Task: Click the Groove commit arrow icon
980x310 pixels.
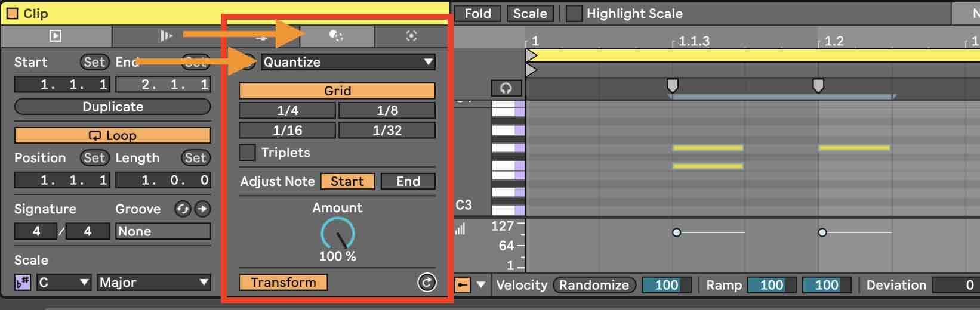Action: point(203,209)
